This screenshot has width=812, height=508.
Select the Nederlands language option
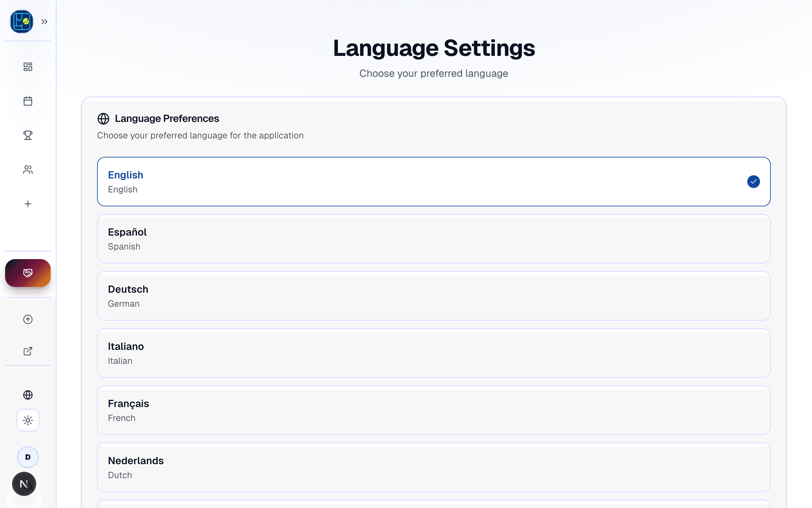pyautogui.click(x=434, y=467)
